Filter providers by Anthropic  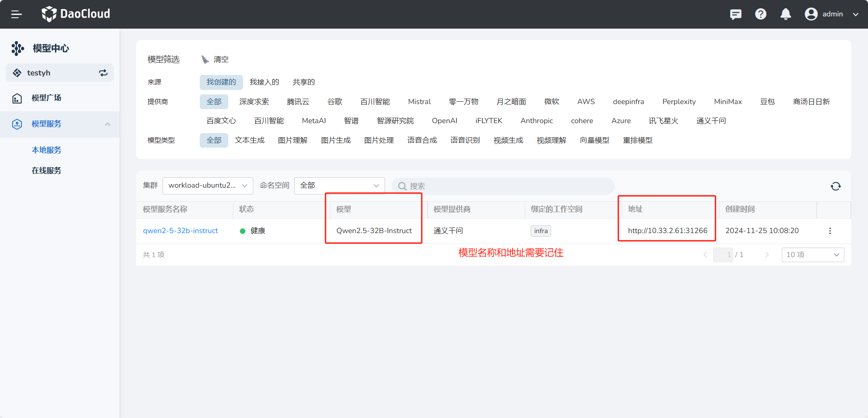[537, 121]
